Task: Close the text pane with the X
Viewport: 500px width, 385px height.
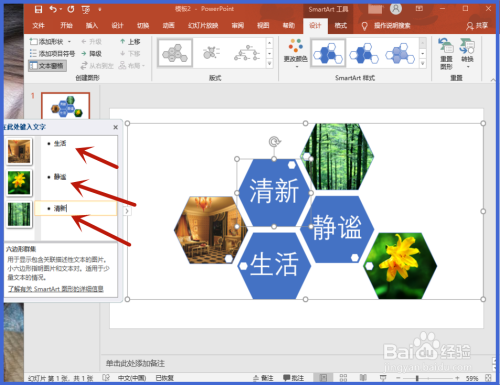Action: tap(115, 127)
